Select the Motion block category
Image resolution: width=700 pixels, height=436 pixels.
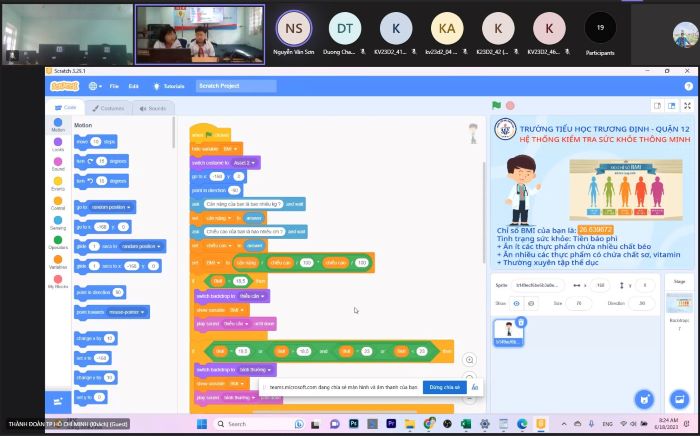[58, 125]
